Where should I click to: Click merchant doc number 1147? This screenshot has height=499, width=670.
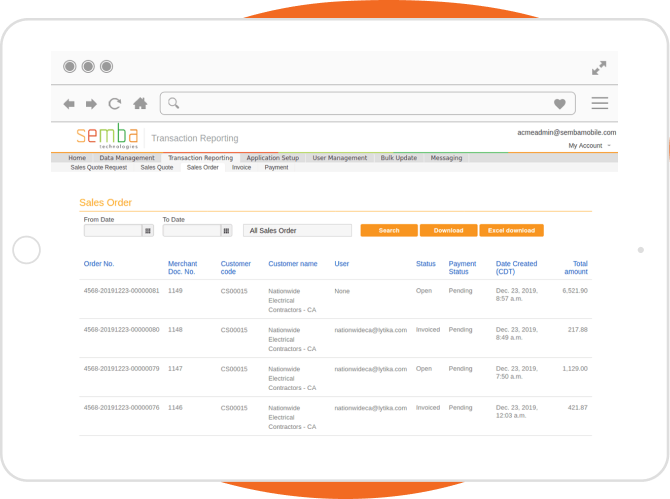[x=175, y=368]
